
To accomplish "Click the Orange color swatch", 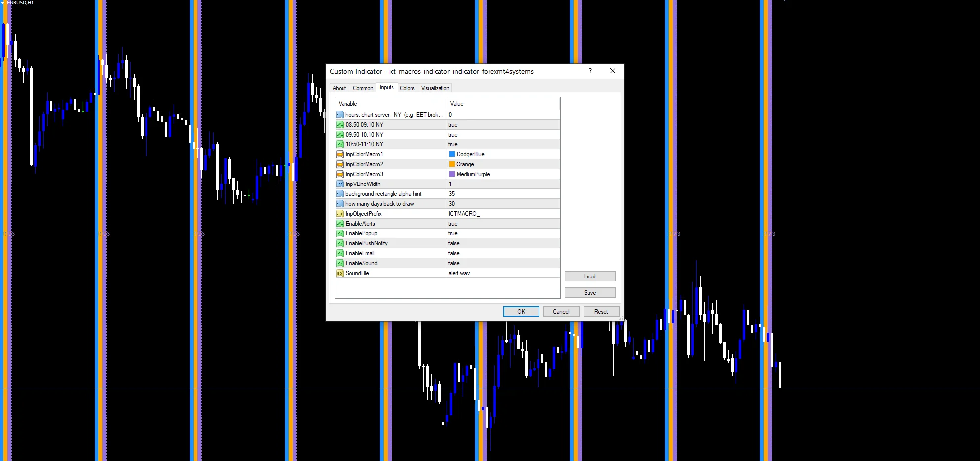I will [452, 164].
